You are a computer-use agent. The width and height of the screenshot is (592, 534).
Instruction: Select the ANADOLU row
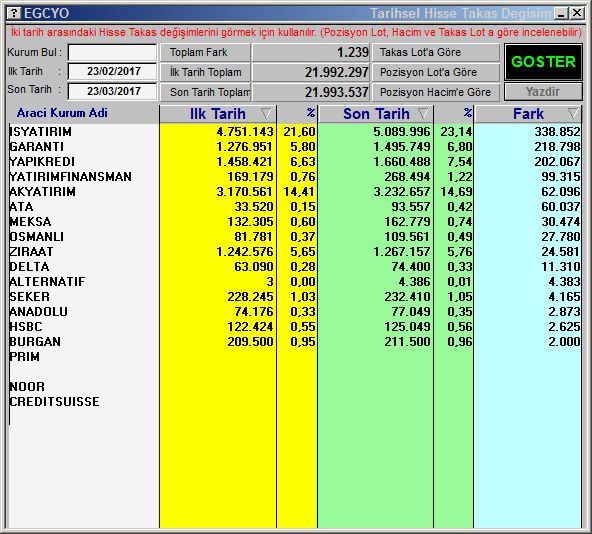point(294,312)
